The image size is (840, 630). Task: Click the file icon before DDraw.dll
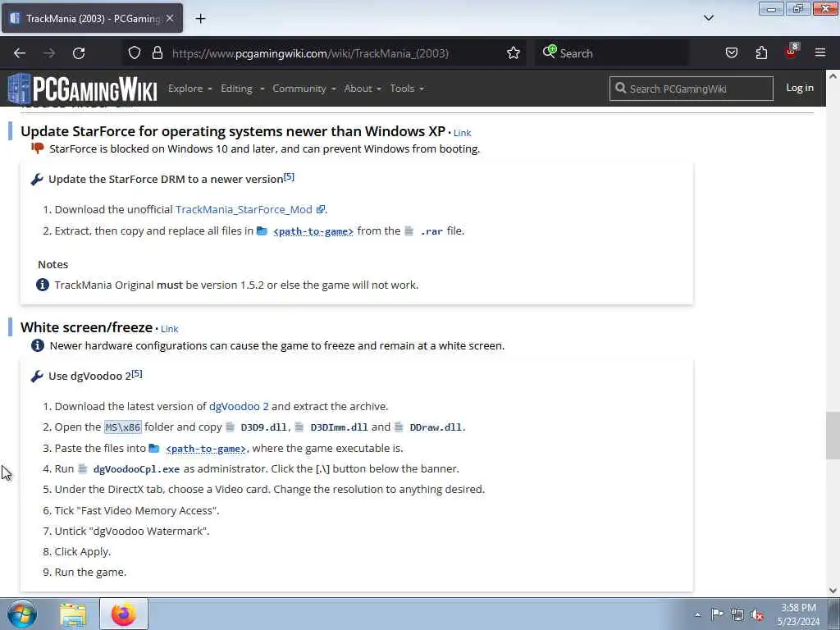coord(399,427)
